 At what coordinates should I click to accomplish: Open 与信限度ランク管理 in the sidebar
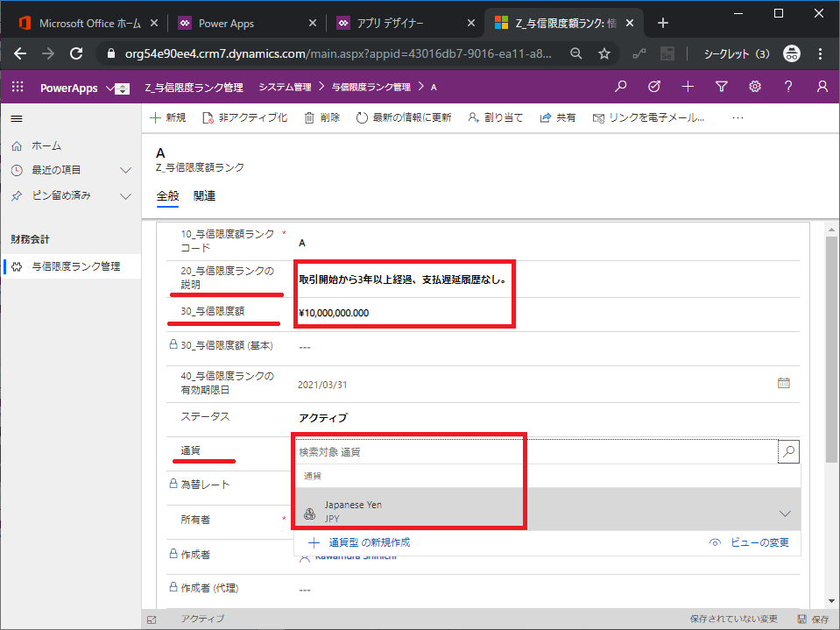(75, 266)
